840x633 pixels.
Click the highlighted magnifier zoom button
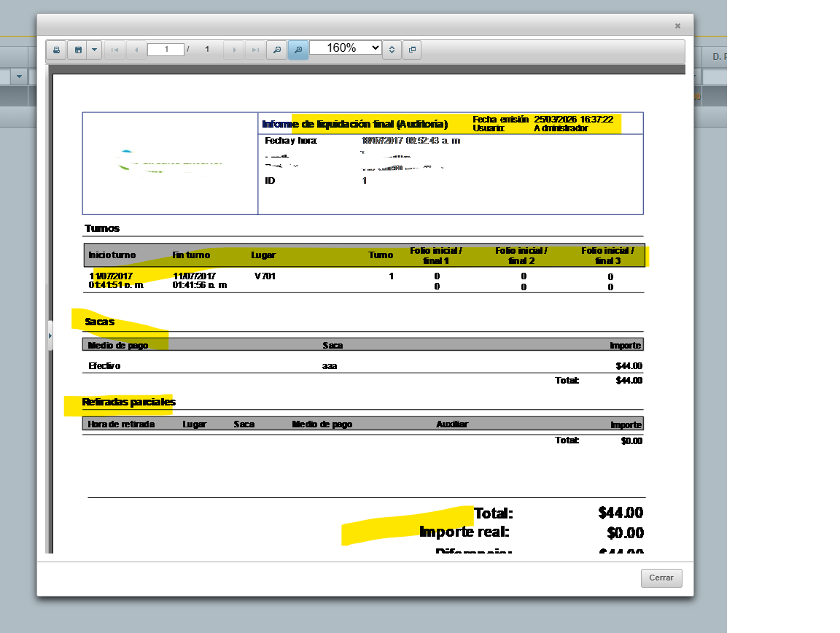click(x=297, y=50)
